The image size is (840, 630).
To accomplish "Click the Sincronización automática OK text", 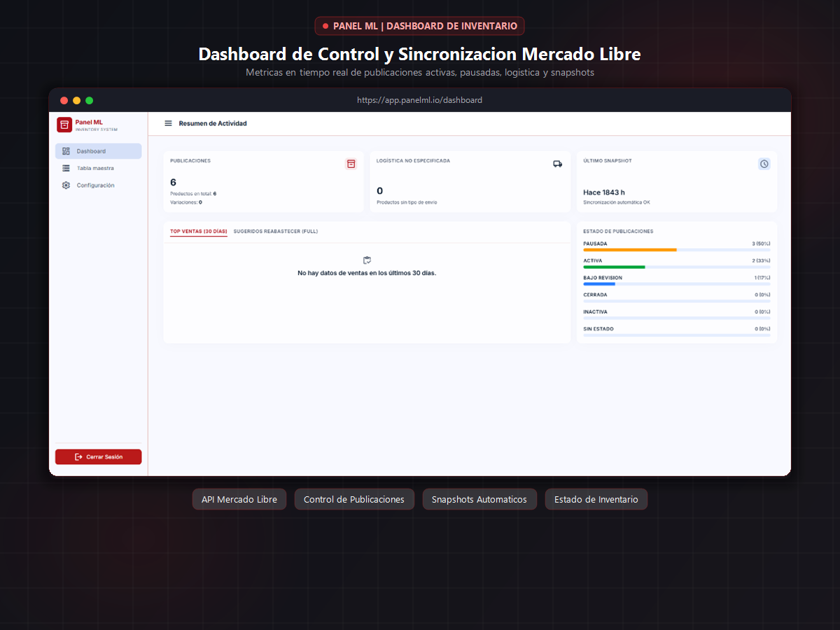I will 617,202.
